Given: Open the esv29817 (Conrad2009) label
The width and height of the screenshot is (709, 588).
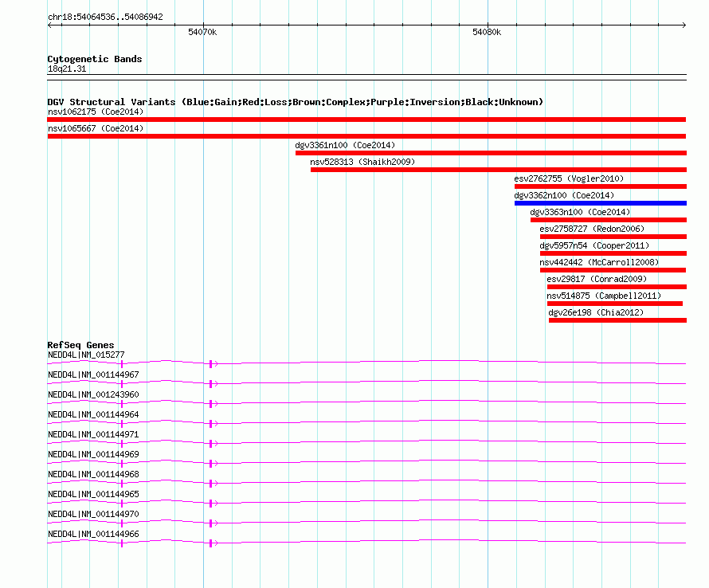Looking at the screenshot, I should [597, 279].
